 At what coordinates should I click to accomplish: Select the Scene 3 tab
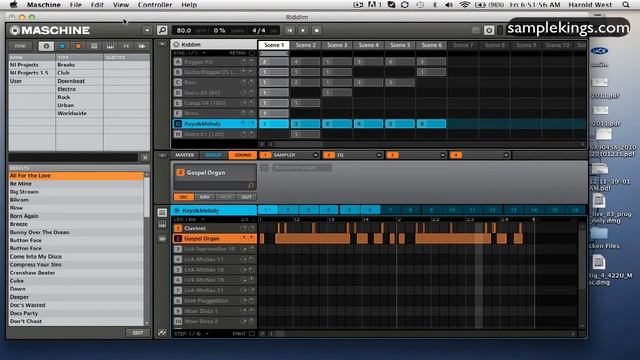[337, 45]
